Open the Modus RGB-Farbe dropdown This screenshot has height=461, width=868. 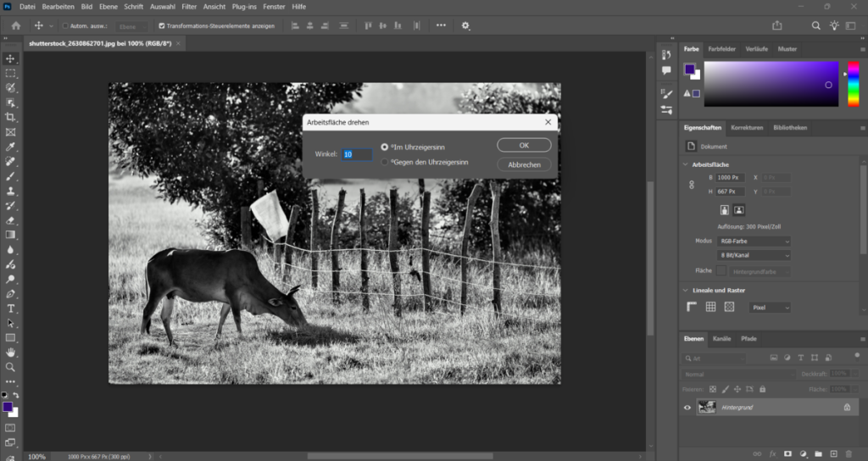click(x=754, y=242)
